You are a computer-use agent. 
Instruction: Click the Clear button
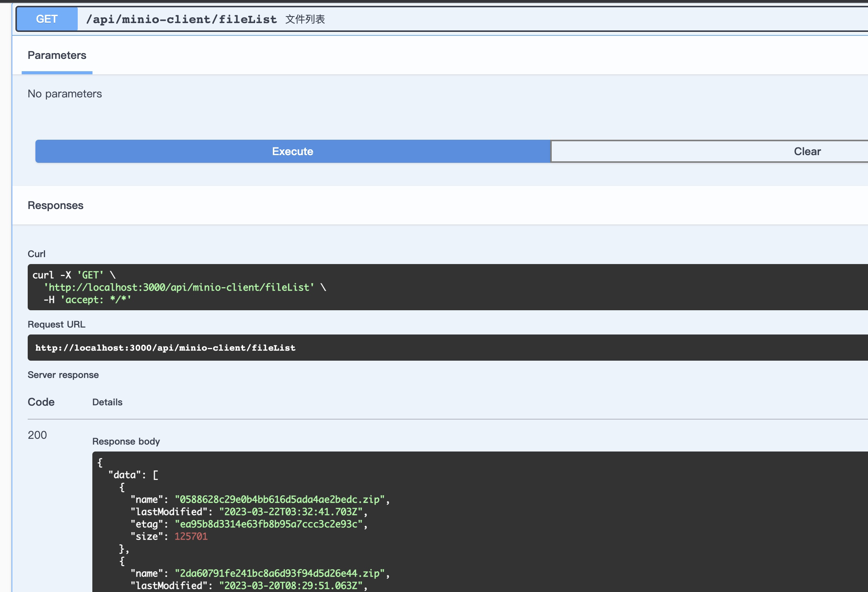point(710,151)
